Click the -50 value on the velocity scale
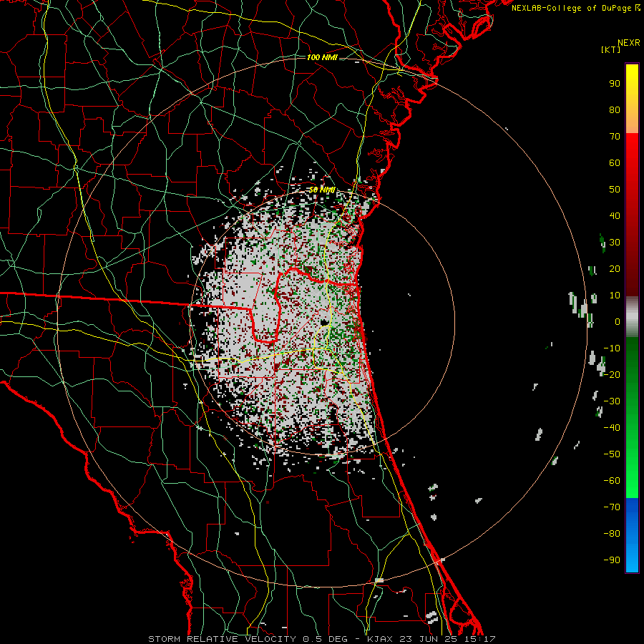Image resolution: width=644 pixels, height=644 pixels. (612, 454)
